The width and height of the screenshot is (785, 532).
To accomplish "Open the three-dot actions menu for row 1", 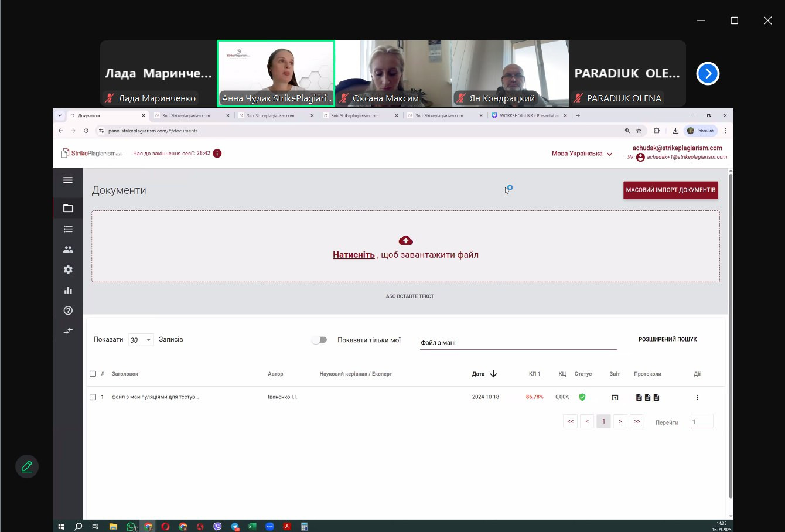I will click(x=697, y=397).
